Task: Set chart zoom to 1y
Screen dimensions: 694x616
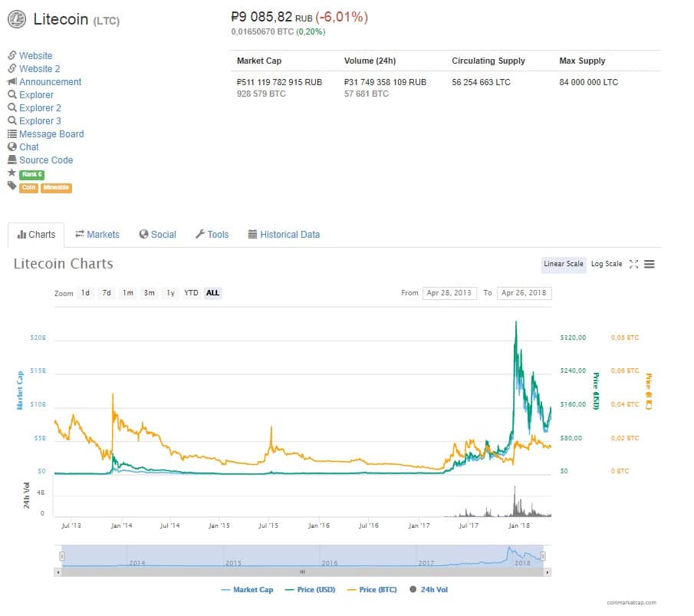Action: [170, 293]
